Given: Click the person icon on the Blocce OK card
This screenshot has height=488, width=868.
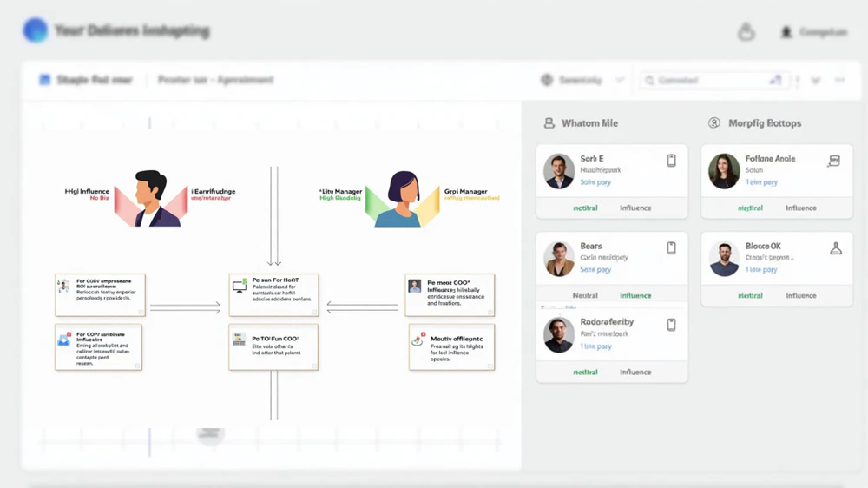Looking at the screenshot, I should point(836,248).
